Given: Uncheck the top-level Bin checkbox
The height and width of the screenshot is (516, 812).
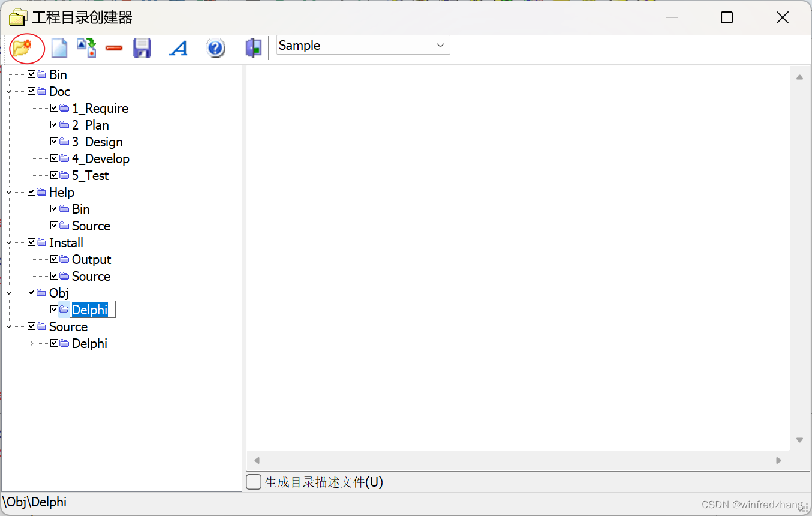Looking at the screenshot, I should pos(32,74).
